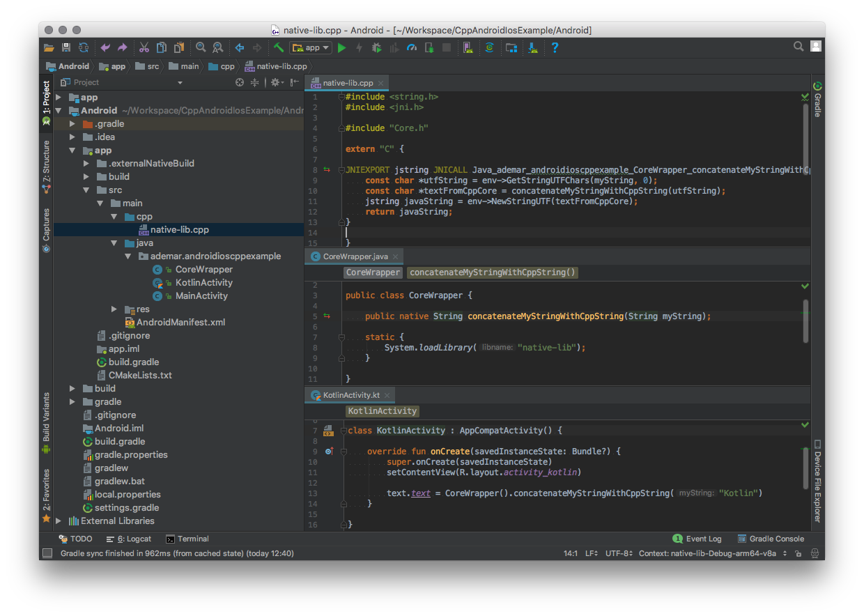The height and width of the screenshot is (616, 864).
Task: Select CMakeLists.txt in the project tree
Action: click(x=139, y=375)
